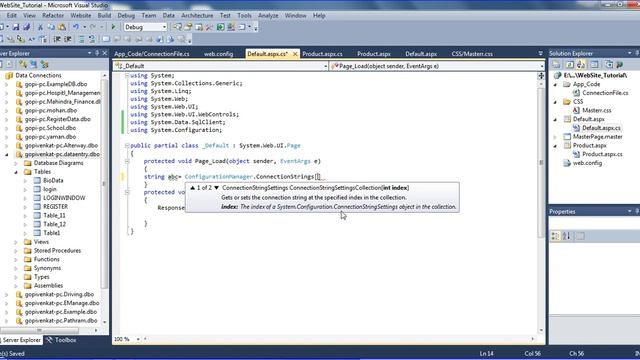Click the Paste clipboard icon
Screen dimensions: 640x360
point(62,27)
